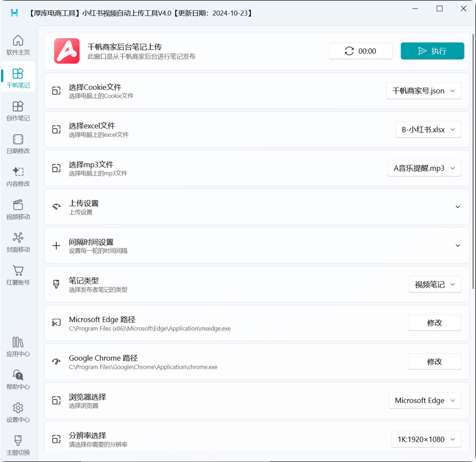Screen dimensions: 476x462
Task: Click the window title text 小红书视频自动上传工具V4.0
Action: (127, 13)
